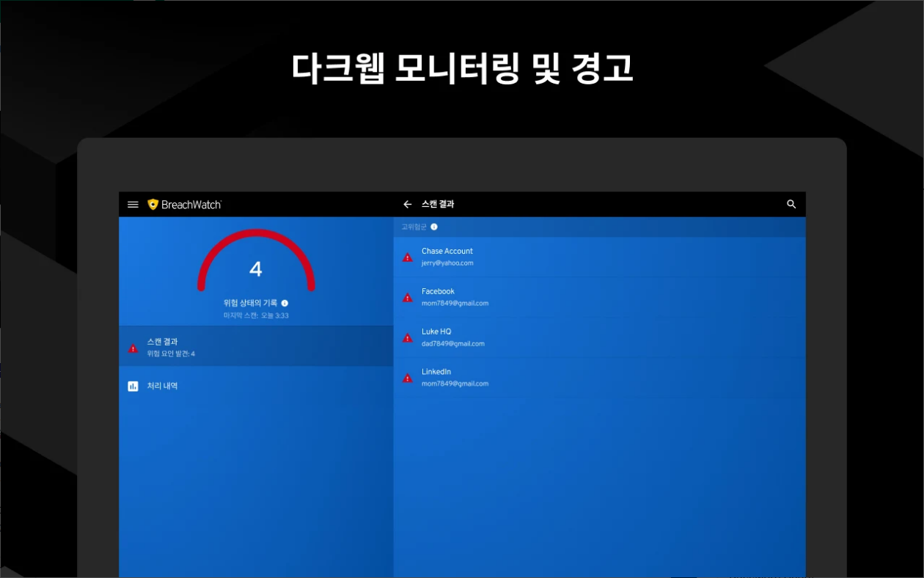Open the hamburger navigation menu
The width and height of the screenshot is (924, 578).
pyautogui.click(x=133, y=205)
